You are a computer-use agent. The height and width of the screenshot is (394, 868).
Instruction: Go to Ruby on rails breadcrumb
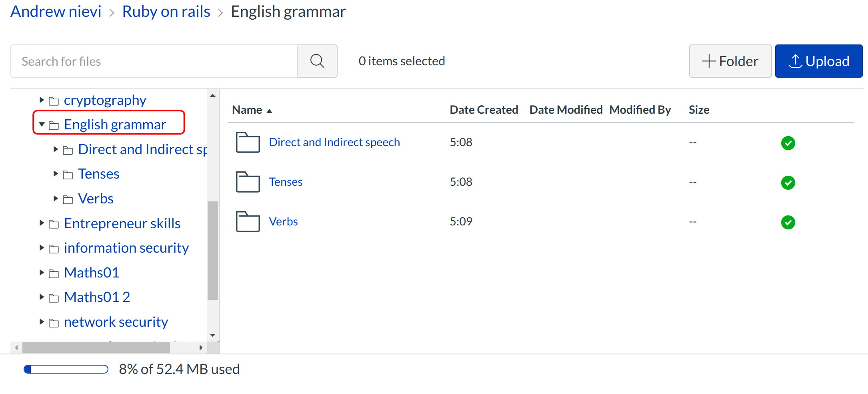(166, 12)
